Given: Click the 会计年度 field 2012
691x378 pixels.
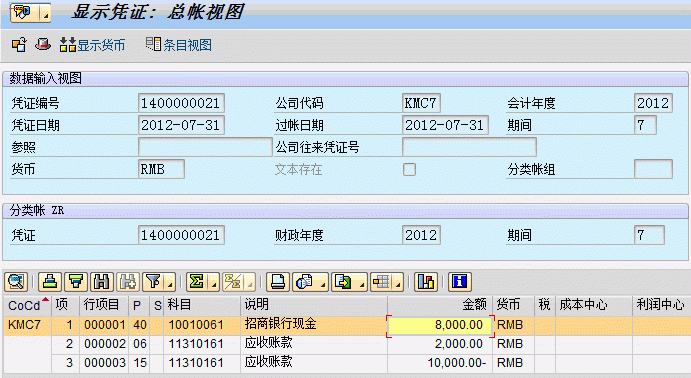Looking at the screenshot, I should pyautogui.click(x=653, y=103).
